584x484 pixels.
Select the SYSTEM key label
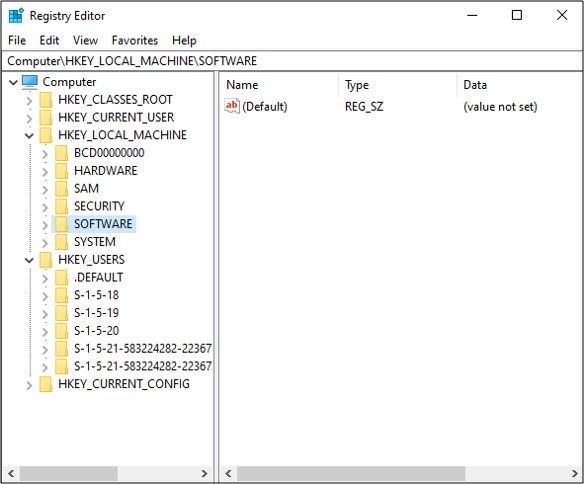click(x=95, y=242)
